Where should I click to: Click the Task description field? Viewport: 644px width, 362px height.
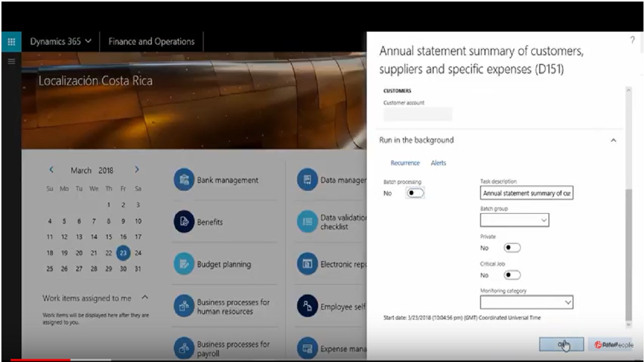[x=526, y=193]
